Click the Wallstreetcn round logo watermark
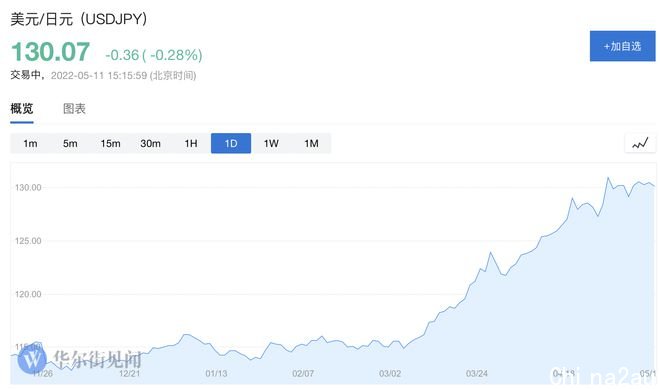The height and width of the screenshot is (389, 660). tap(32, 359)
